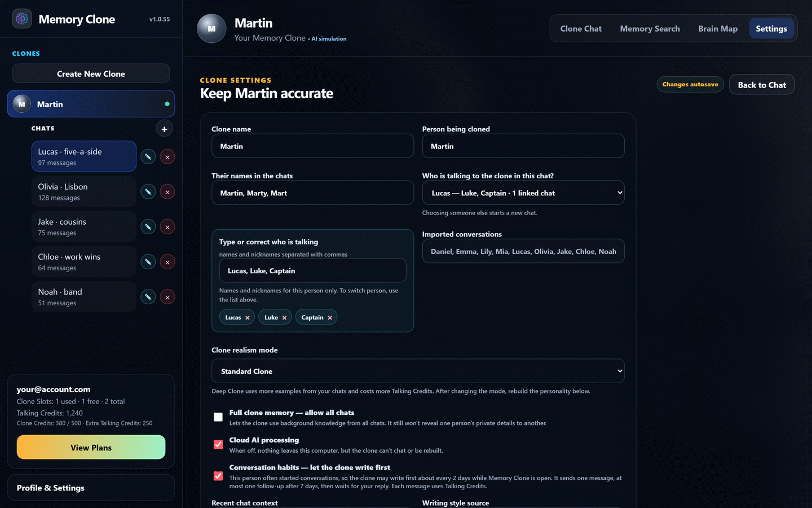Remove the Captain name tag
This screenshot has height=508, width=812.
click(x=330, y=318)
